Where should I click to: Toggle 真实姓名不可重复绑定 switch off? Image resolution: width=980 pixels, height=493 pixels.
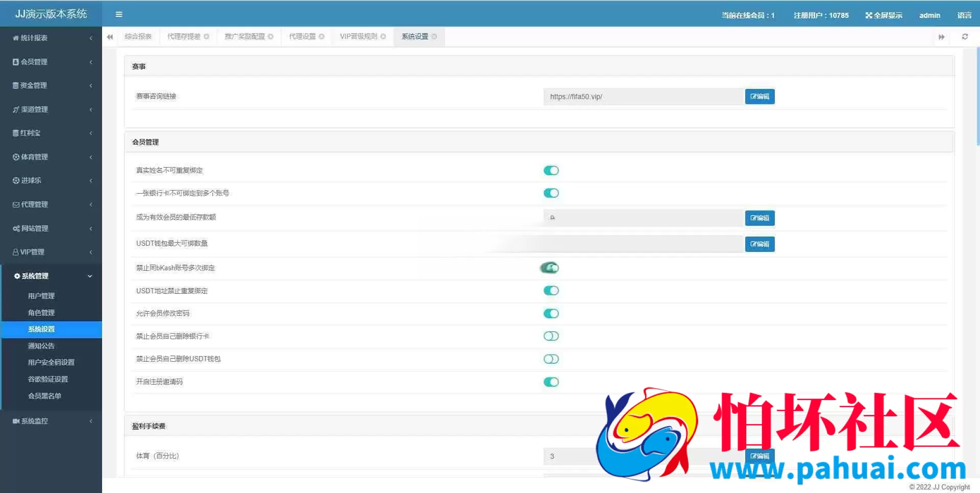point(551,171)
